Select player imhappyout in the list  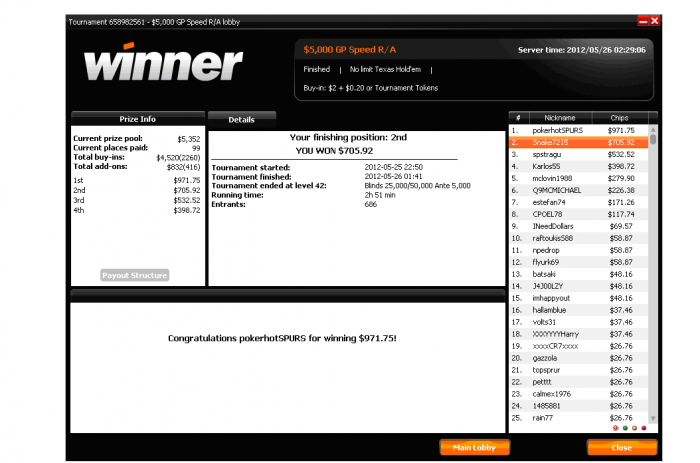[579, 298]
